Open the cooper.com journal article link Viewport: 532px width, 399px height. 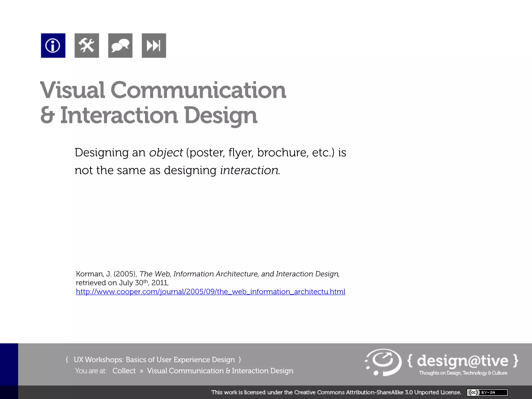[210, 292]
